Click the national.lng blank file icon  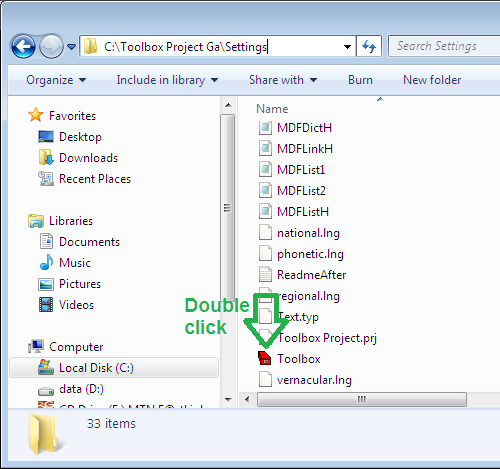[x=265, y=233]
